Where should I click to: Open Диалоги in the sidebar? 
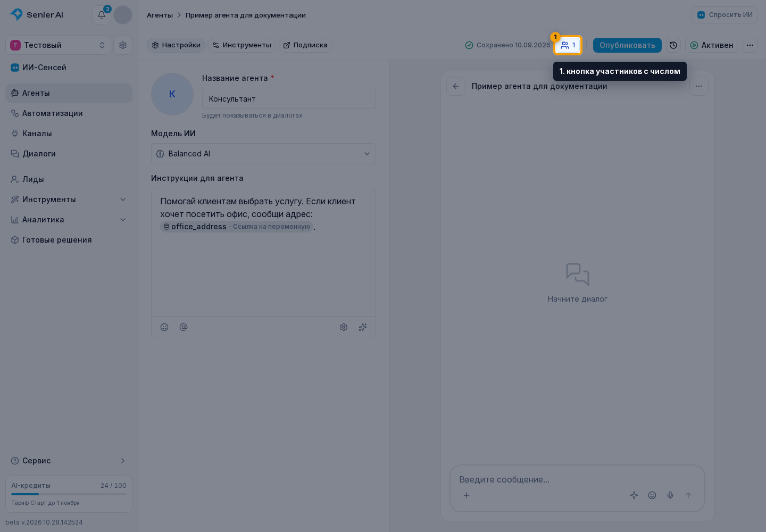(x=69, y=154)
